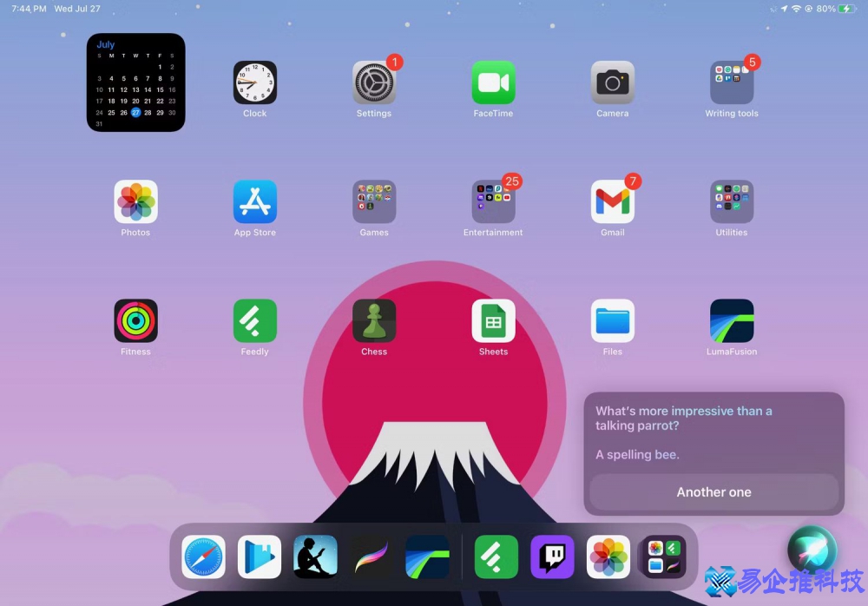The width and height of the screenshot is (868, 606).
Task: Launch Safari from the dock
Action: click(x=202, y=557)
